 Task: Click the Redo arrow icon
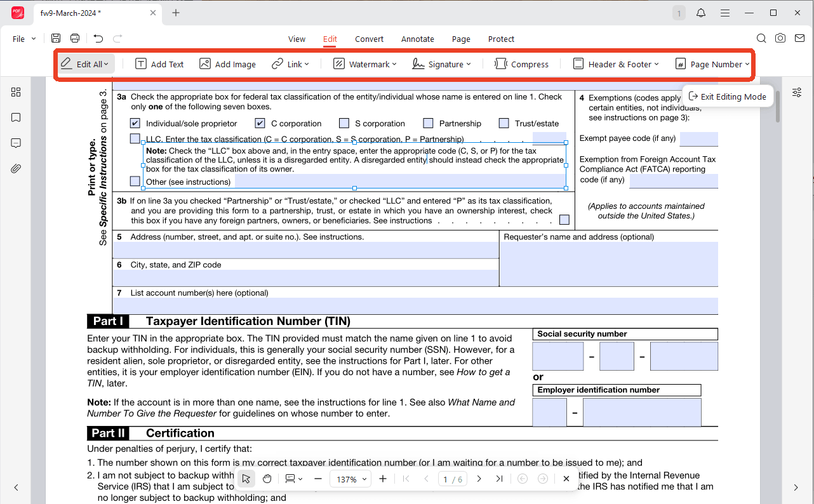(x=117, y=39)
